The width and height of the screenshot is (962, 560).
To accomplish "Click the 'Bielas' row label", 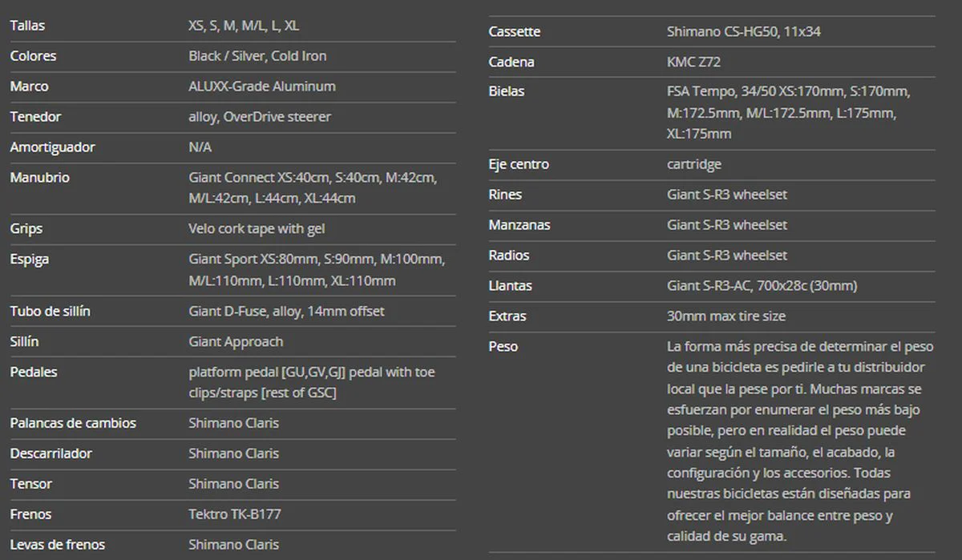I will click(507, 91).
